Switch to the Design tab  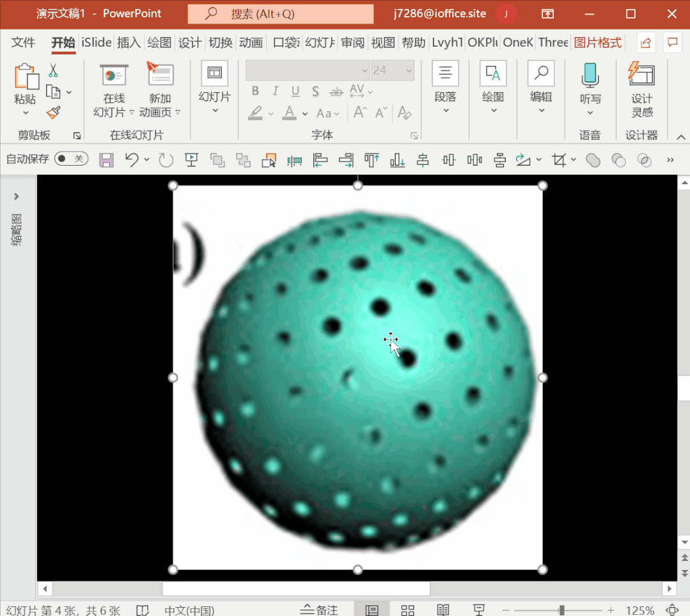[190, 42]
